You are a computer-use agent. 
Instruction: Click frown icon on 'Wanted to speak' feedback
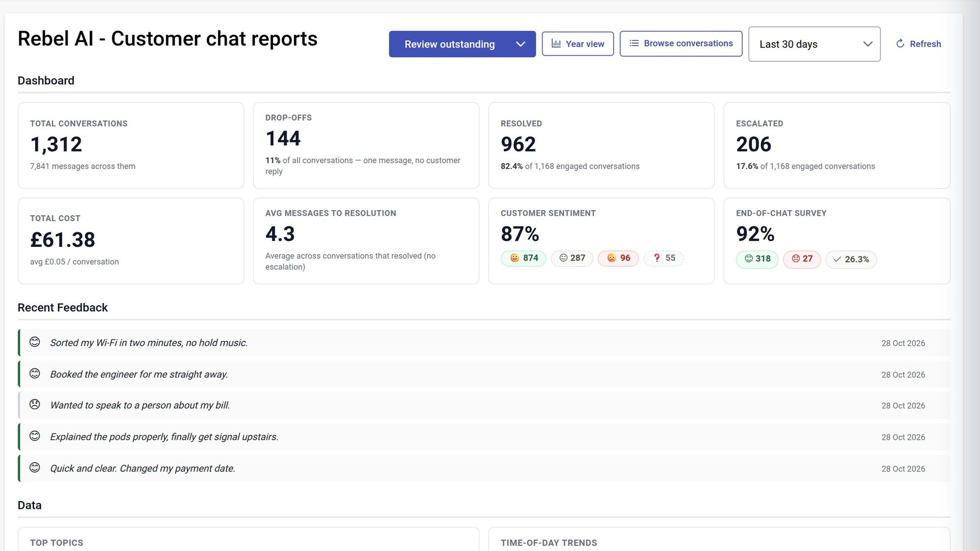[35, 405]
